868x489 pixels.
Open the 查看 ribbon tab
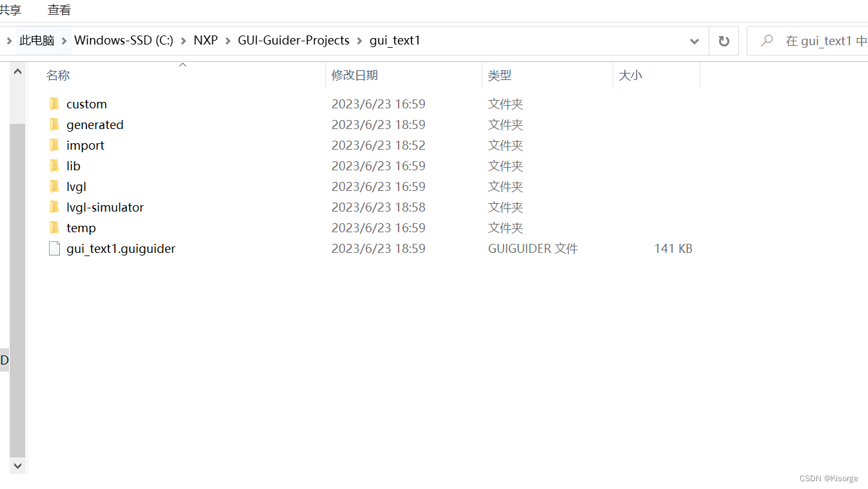59,10
